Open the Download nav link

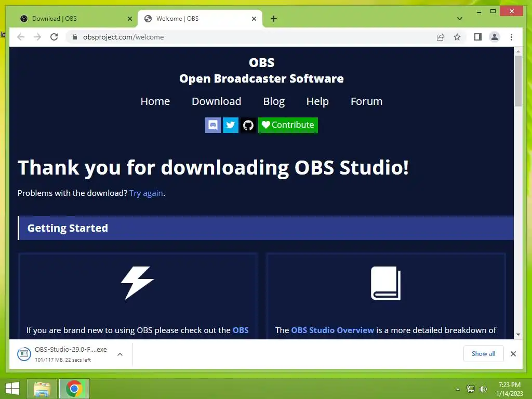[217, 101]
